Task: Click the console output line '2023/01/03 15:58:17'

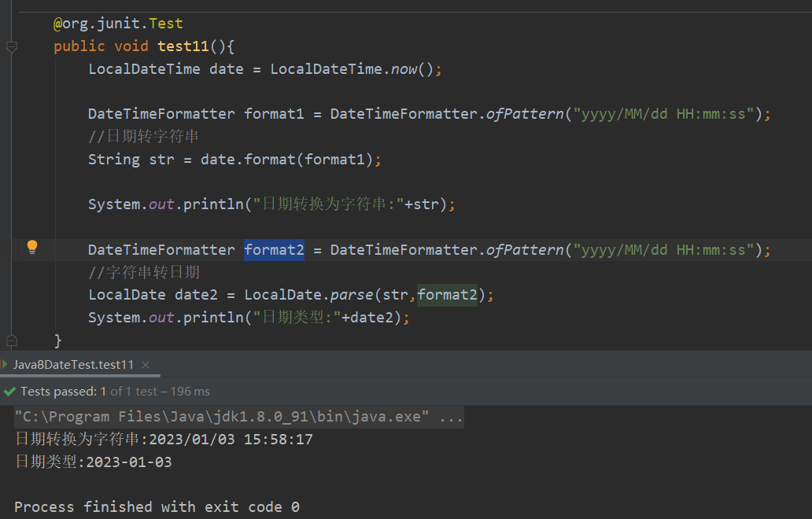Action: click(x=231, y=440)
